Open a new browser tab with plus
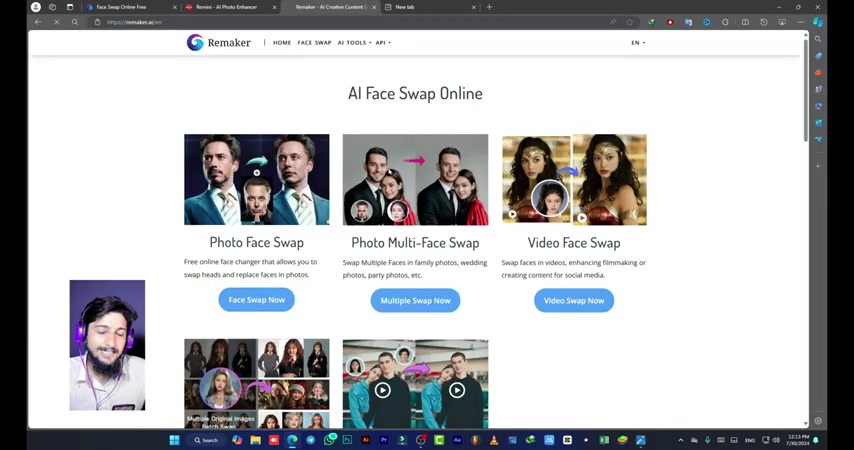854x450 pixels. [489, 7]
